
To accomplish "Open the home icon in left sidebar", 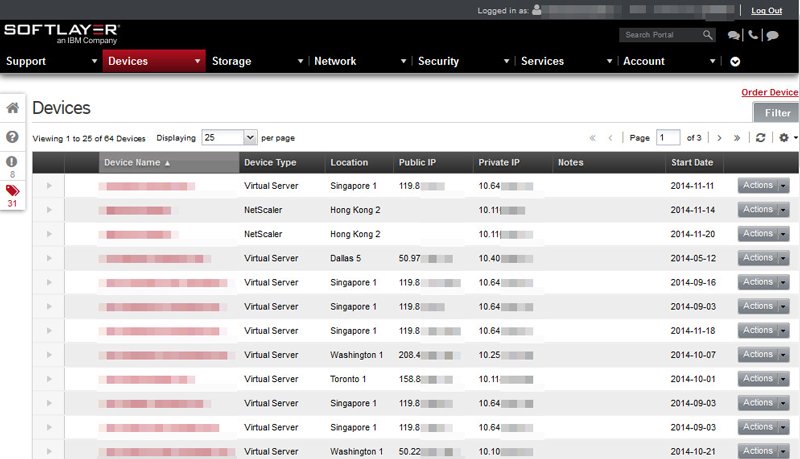I will click(x=12, y=108).
